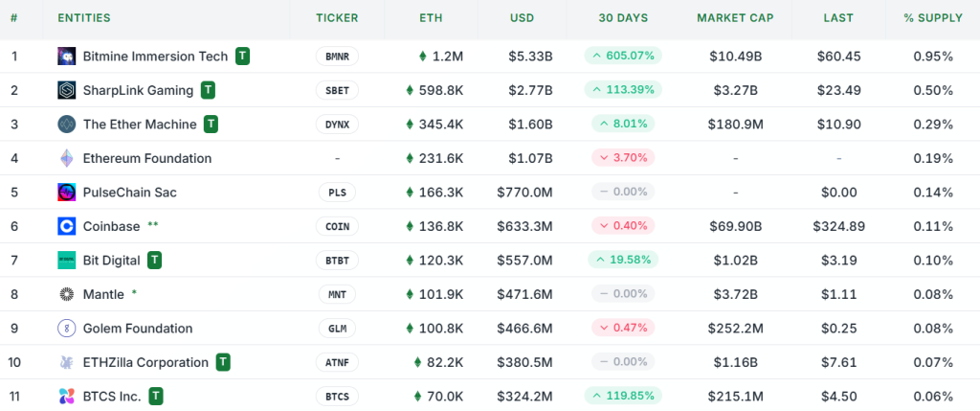Screen dimensions: 980x411
Task: Click the green T badge beside Bit Digital
Action: point(155,260)
